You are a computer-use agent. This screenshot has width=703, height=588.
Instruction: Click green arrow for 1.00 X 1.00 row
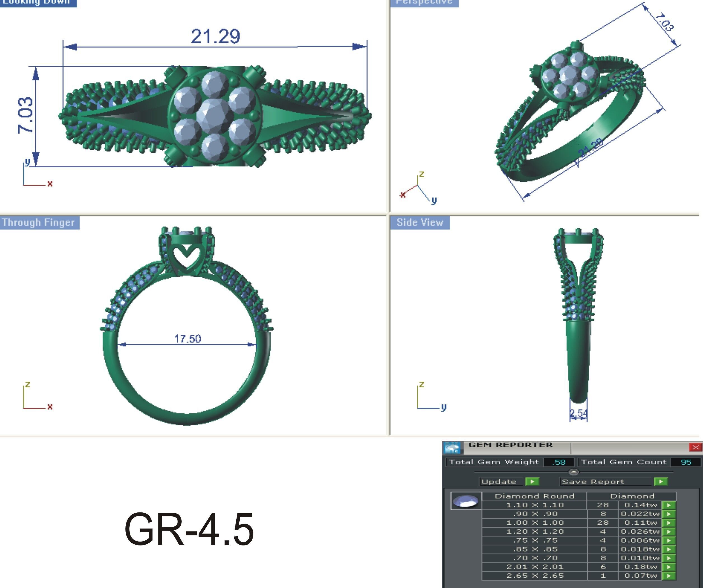(669, 523)
